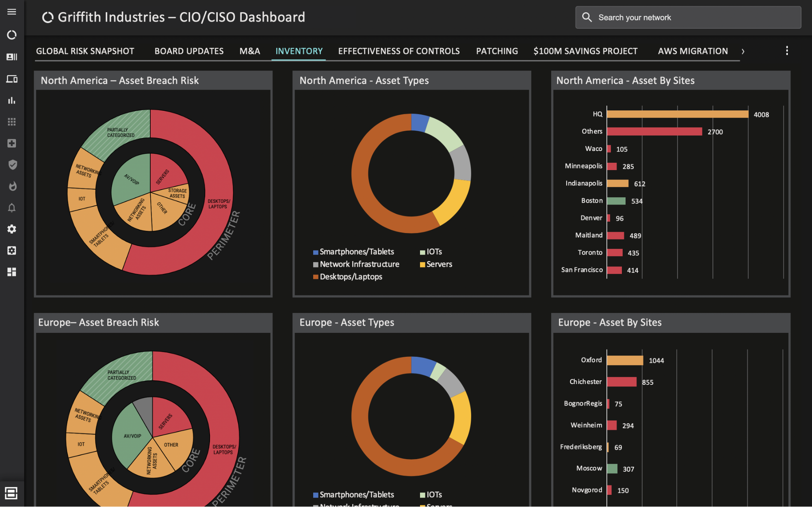This screenshot has height=507, width=812.
Task: Open the notifications bell icon
Action: [x=12, y=208]
